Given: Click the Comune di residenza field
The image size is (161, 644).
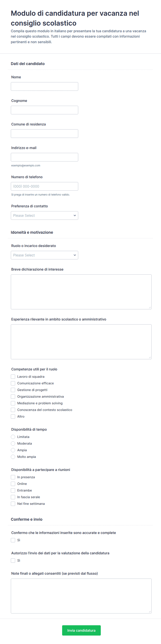Looking at the screenshot, I should [44, 133].
